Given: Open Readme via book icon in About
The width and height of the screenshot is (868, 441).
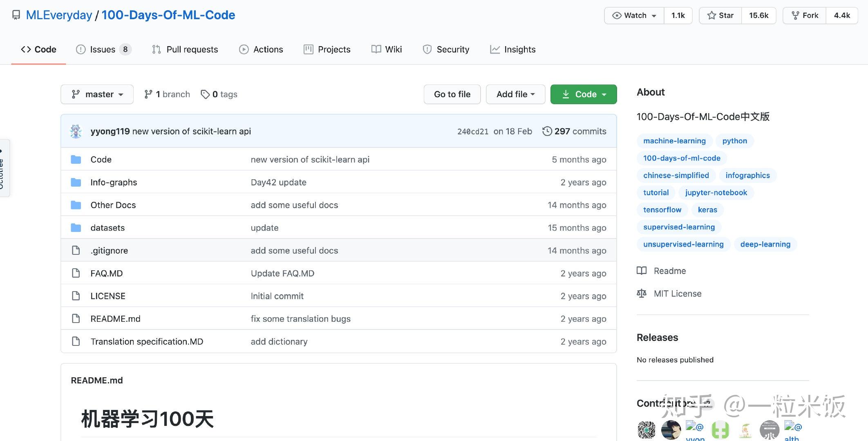Looking at the screenshot, I should 642,271.
